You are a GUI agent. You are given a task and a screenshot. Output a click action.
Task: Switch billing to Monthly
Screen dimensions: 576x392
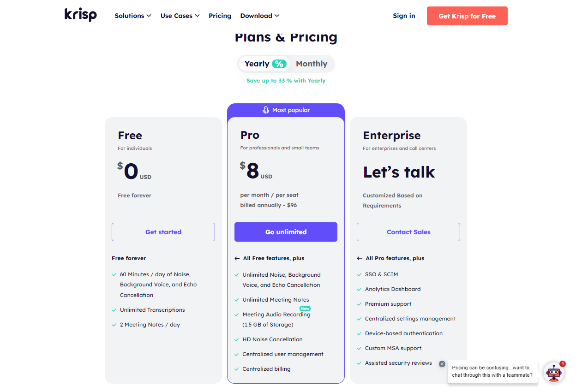[312, 64]
